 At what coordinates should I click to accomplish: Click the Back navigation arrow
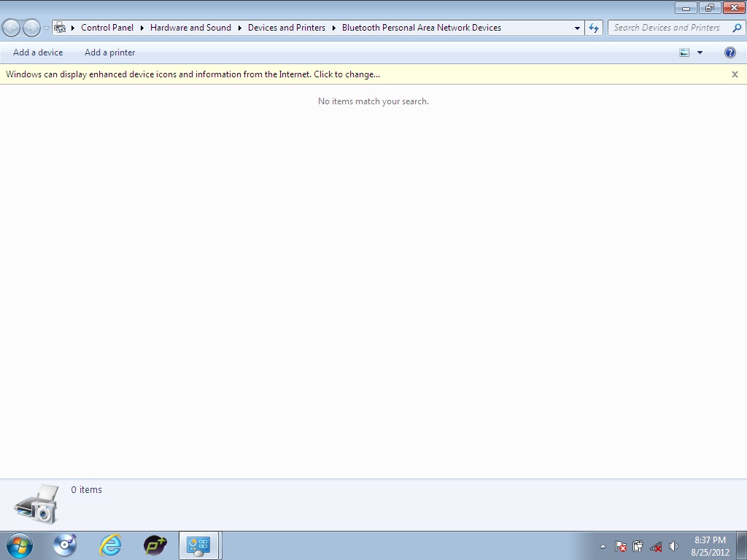[x=12, y=28]
